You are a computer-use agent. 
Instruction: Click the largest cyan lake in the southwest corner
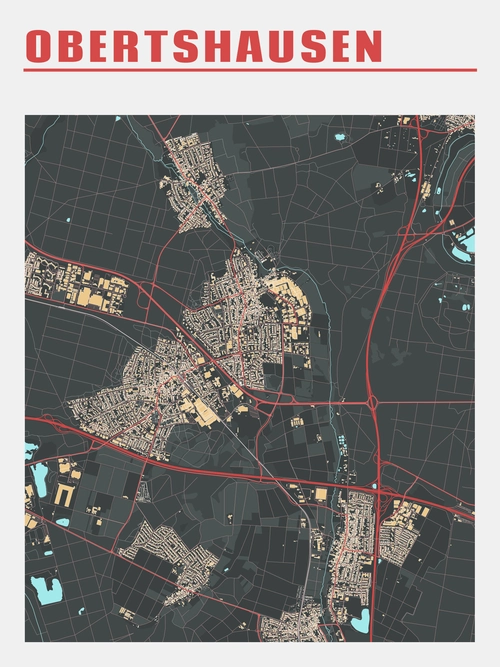pos(46,589)
